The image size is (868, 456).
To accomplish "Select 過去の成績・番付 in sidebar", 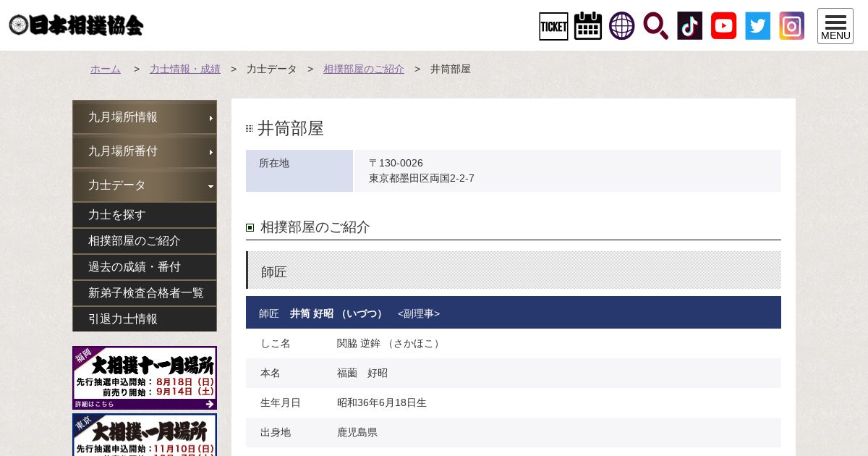I will pos(145,267).
